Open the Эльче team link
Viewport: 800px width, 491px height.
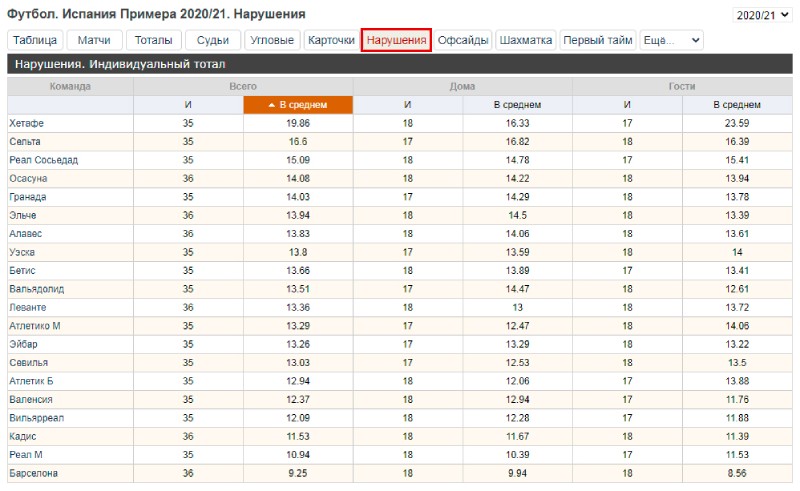(22, 215)
